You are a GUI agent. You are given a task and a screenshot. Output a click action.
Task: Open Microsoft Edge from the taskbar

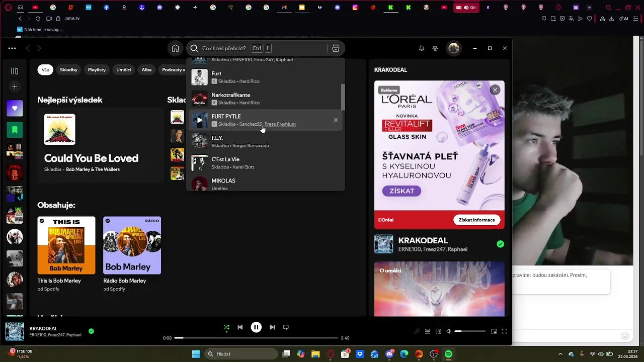404,354
